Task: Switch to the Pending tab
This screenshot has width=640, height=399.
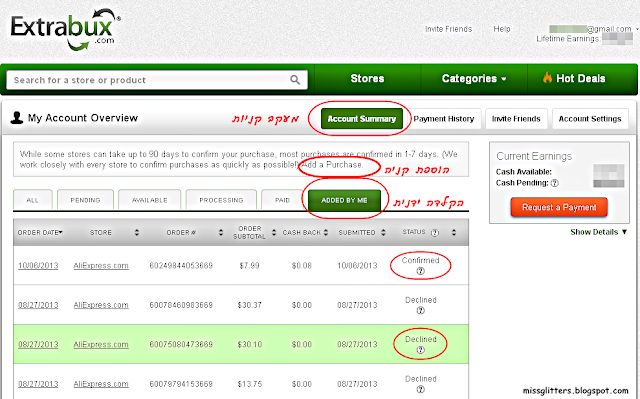Action: point(85,200)
